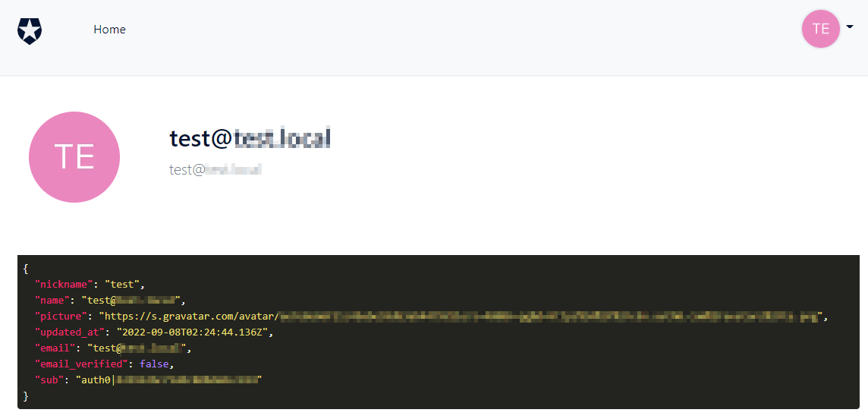This screenshot has width=868, height=419.
Task: Click the auth0| subject identifier value
Action: click(x=169, y=380)
